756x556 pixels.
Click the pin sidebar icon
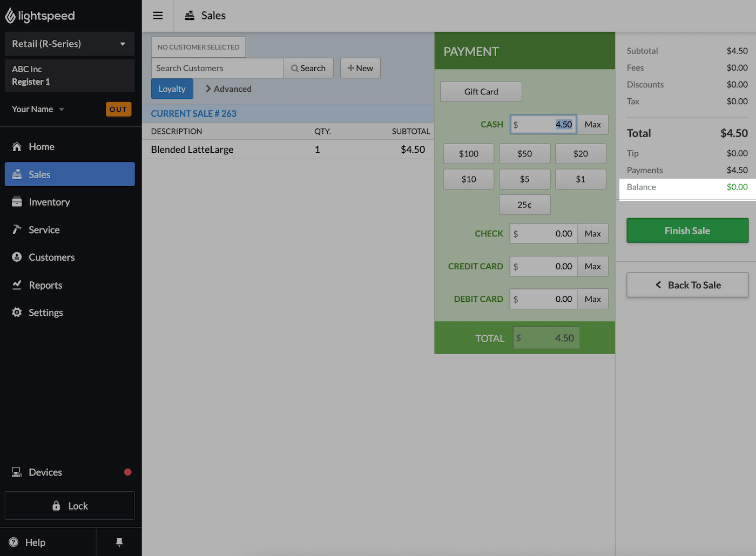(x=119, y=542)
